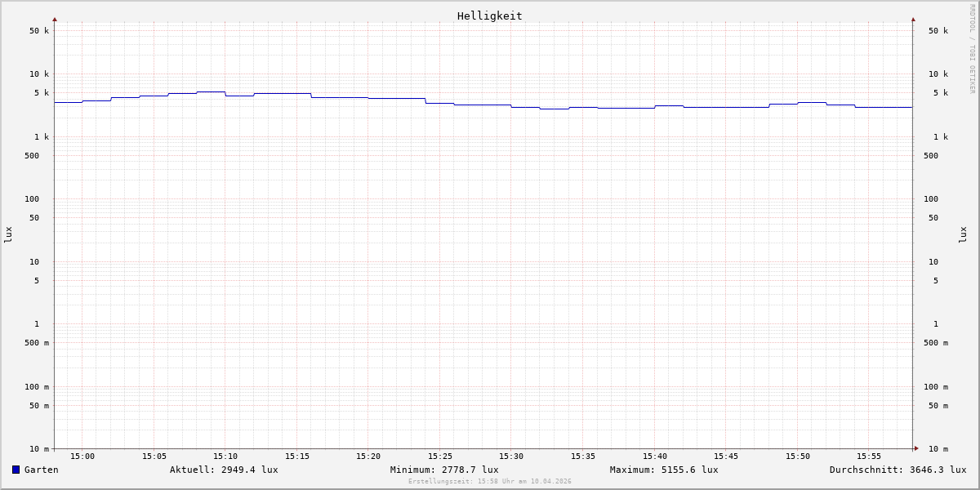The image size is (980, 490).
Task: Click the left lux axis title
Action: point(8,235)
